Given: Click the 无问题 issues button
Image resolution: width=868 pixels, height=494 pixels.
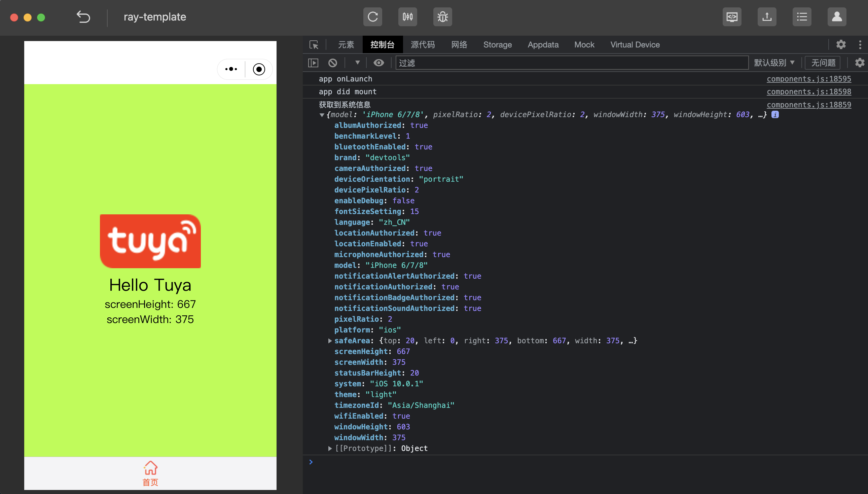Looking at the screenshot, I should point(823,63).
